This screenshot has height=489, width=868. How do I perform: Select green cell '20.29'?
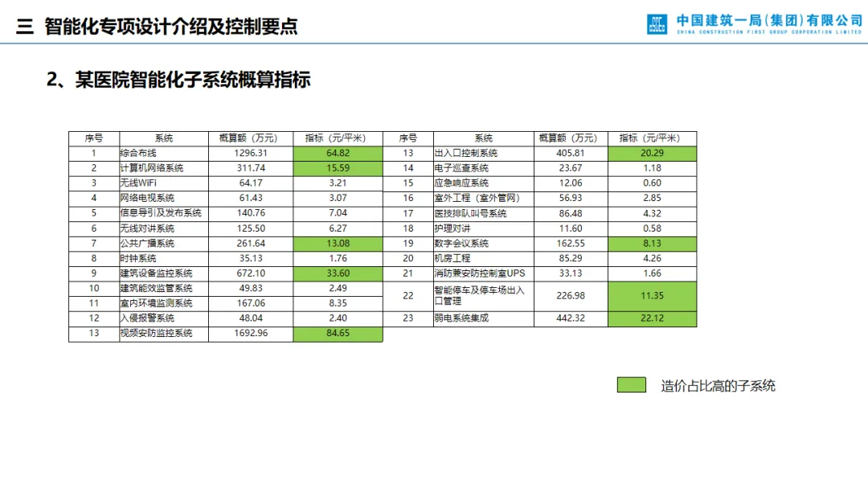(x=652, y=154)
